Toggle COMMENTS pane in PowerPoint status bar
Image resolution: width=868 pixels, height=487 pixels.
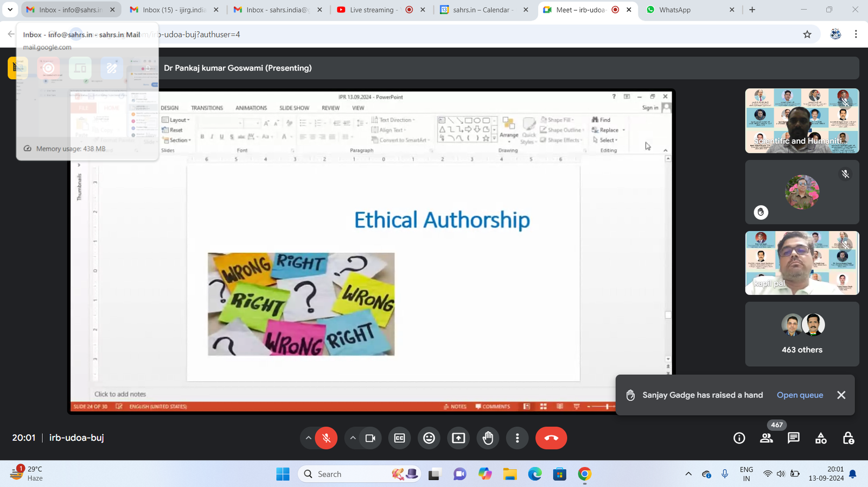tap(493, 406)
